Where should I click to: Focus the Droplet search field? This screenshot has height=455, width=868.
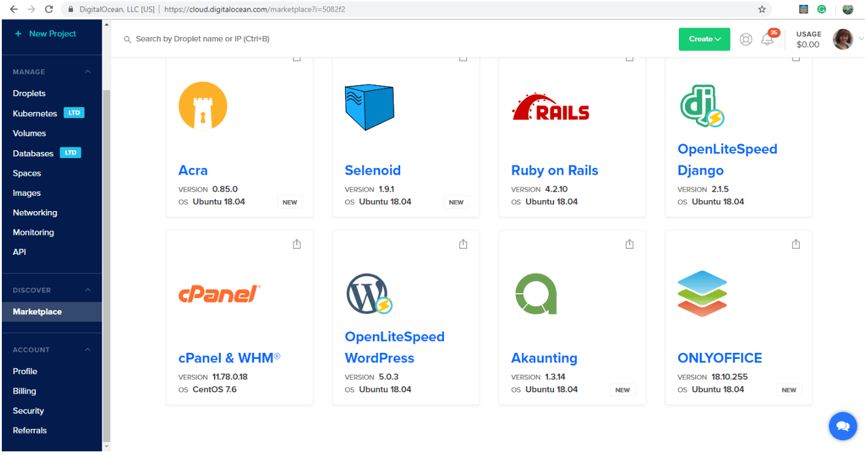(203, 39)
